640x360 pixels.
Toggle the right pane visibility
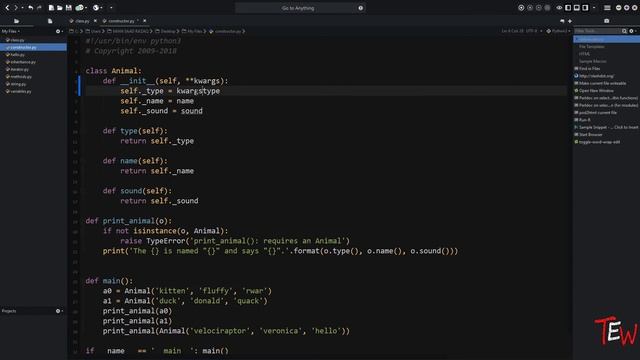(x=585, y=8)
